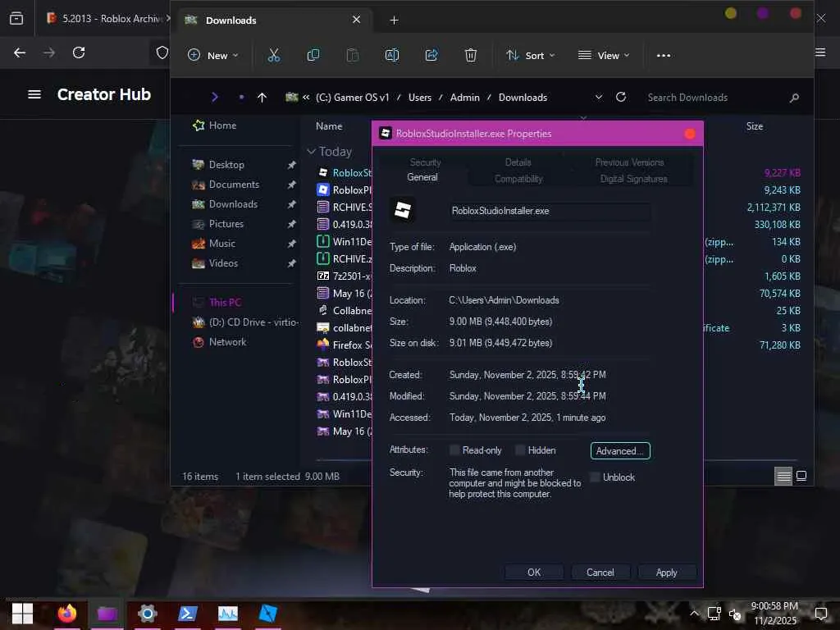Click the Firefox shield tracking protection icon

[162, 52]
